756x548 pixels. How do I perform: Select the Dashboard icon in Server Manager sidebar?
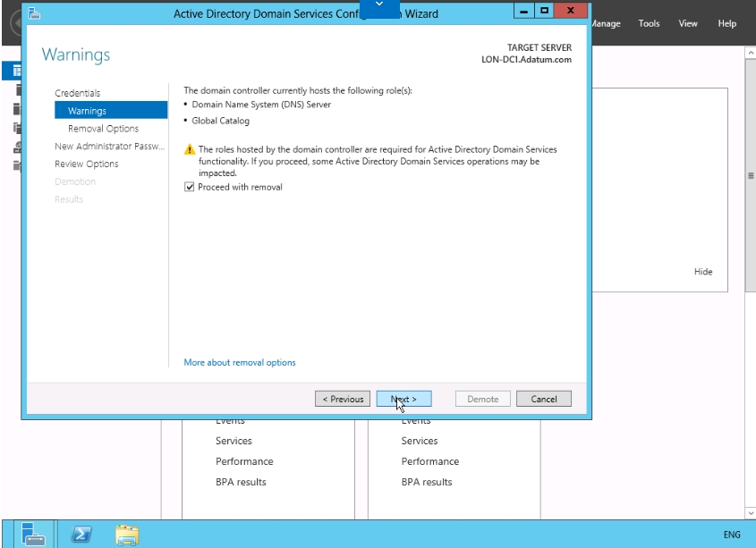click(x=16, y=71)
